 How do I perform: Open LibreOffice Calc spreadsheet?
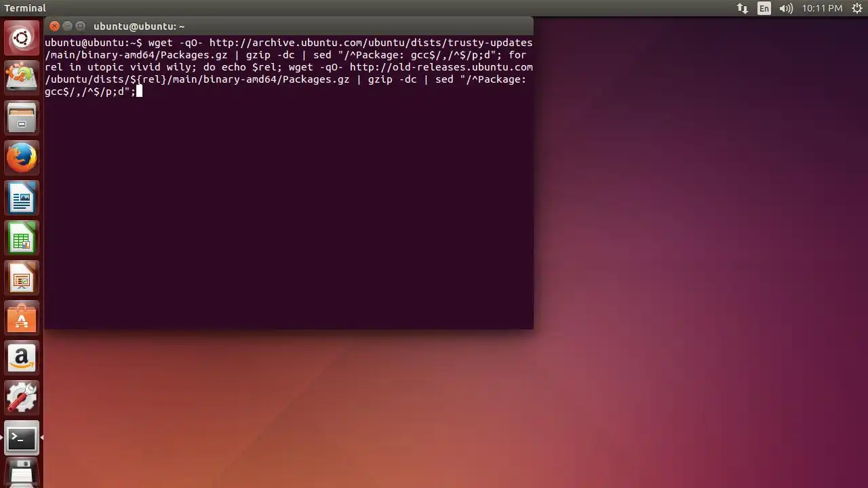pos(22,239)
